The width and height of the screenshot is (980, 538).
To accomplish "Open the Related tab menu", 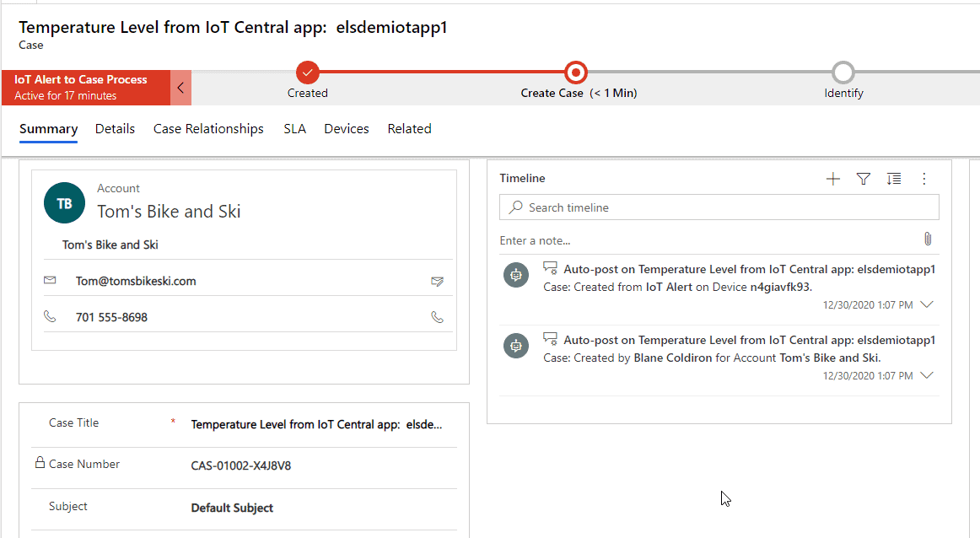I will click(409, 129).
